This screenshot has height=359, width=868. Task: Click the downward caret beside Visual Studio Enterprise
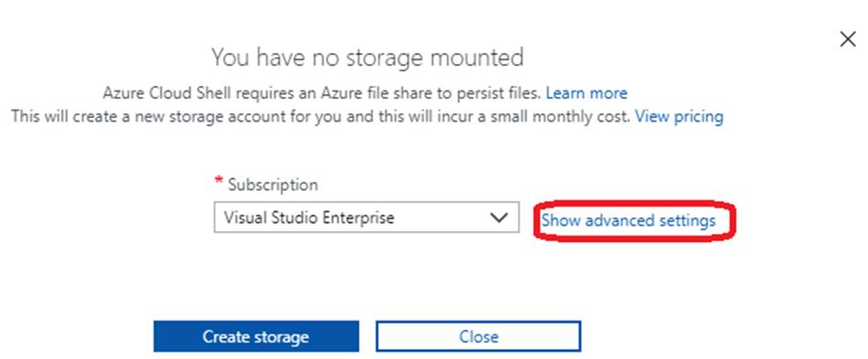click(498, 217)
